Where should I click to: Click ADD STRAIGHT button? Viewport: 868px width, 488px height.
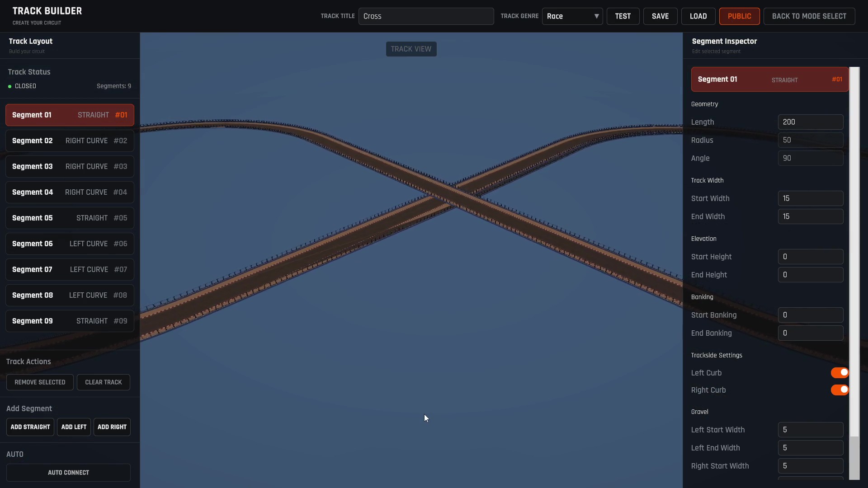tap(30, 427)
